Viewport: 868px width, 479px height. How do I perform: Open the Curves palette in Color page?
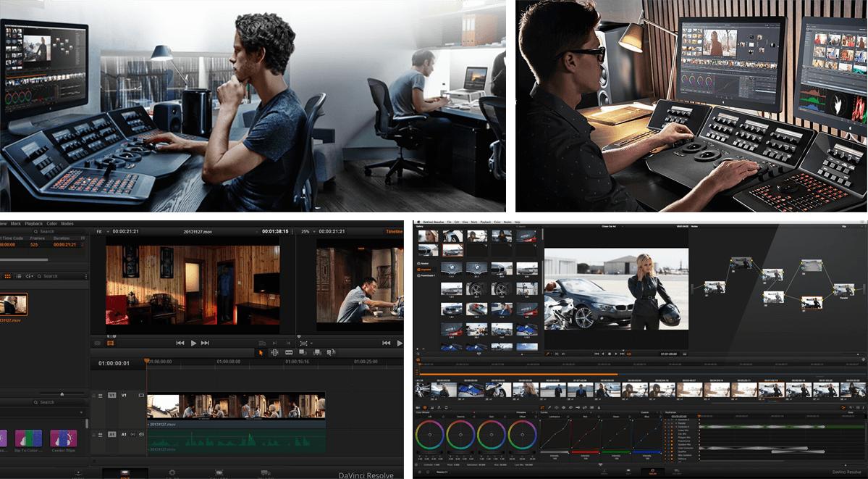click(542, 407)
